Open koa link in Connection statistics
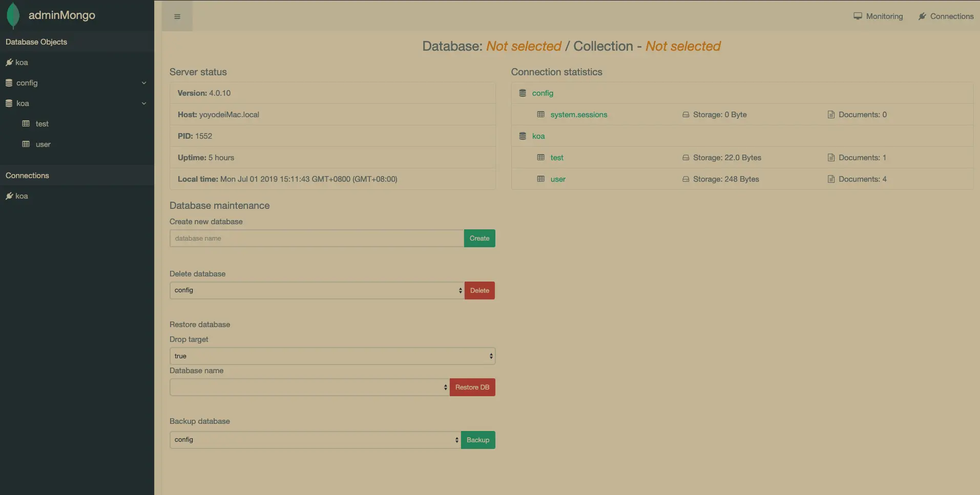Image resolution: width=980 pixels, height=495 pixels. 538,136
